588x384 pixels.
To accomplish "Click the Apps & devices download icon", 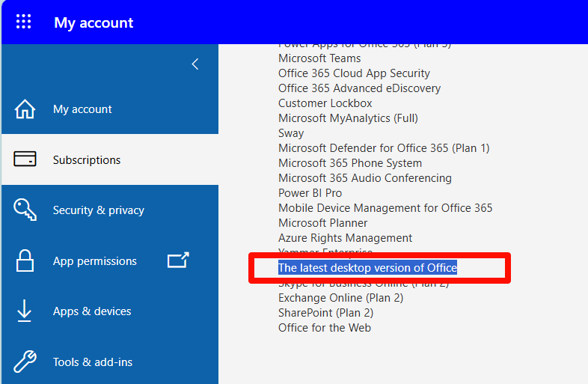I will (25, 311).
